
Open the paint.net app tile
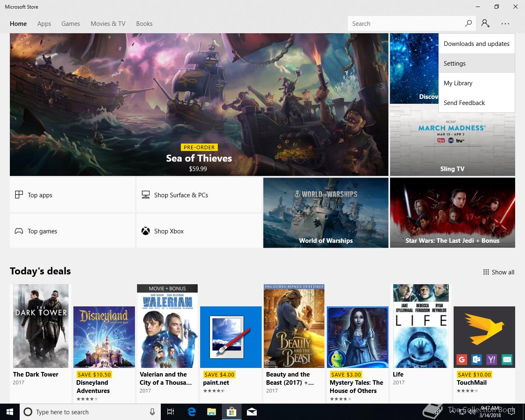(231, 337)
